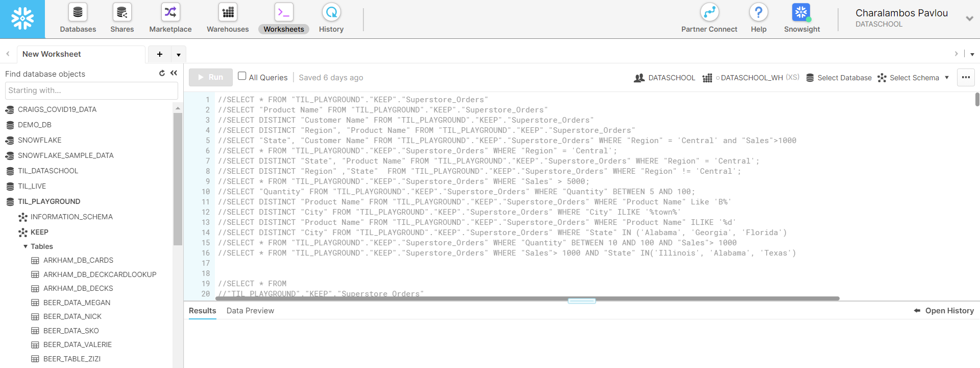Open the Shares page
Image resolution: width=980 pixels, height=368 pixels.
click(122, 19)
